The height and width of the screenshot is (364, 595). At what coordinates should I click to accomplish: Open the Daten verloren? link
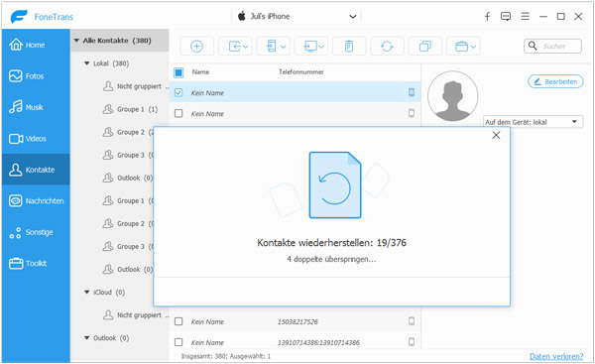[x=556, y=356]
